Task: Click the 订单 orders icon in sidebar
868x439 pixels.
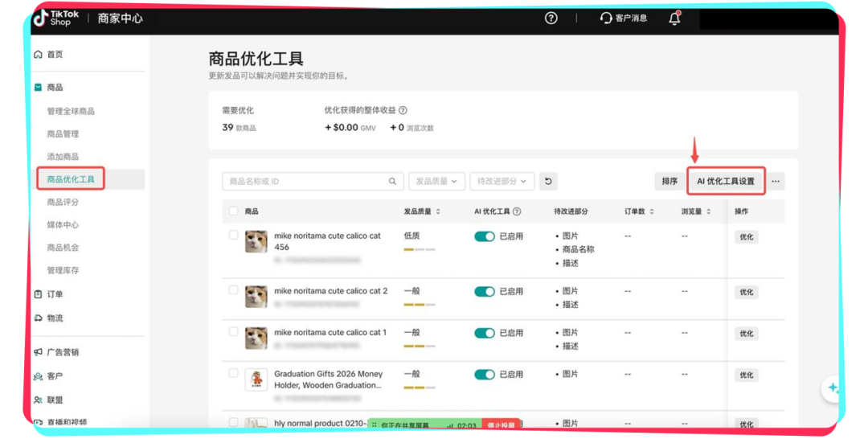Action: click(38, 294)
